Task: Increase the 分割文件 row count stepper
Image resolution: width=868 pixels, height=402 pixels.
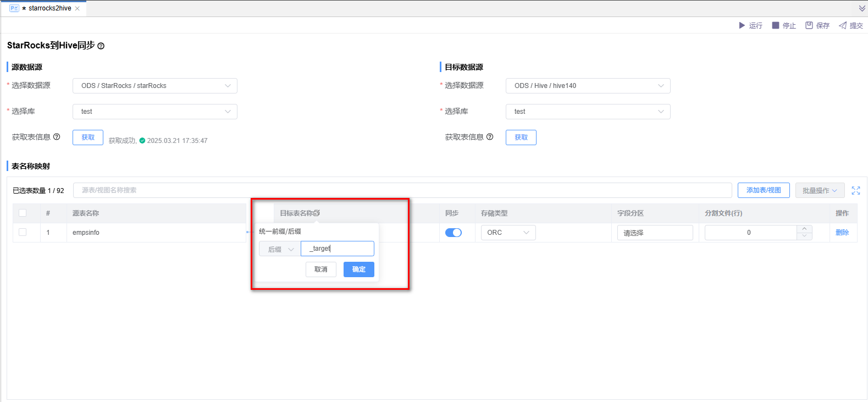Action: [804, 229]
